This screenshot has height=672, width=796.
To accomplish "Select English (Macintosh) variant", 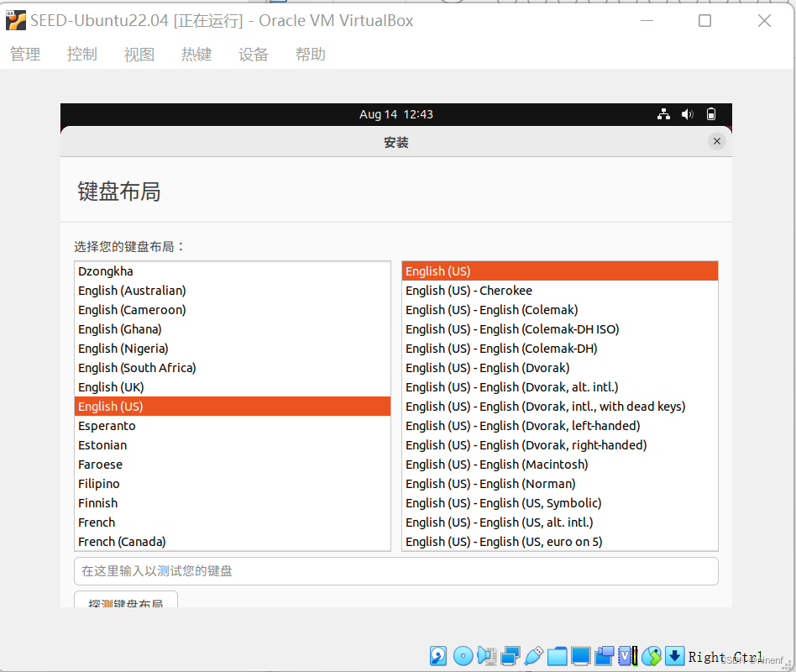I will tap(560, 465).
